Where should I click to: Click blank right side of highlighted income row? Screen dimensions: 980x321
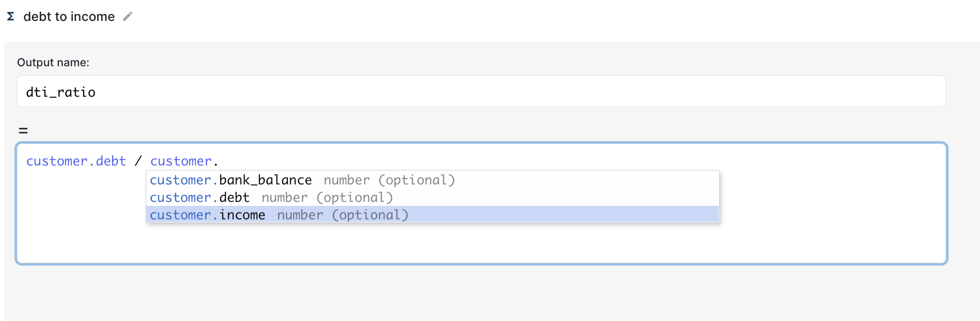pos(598,215)
